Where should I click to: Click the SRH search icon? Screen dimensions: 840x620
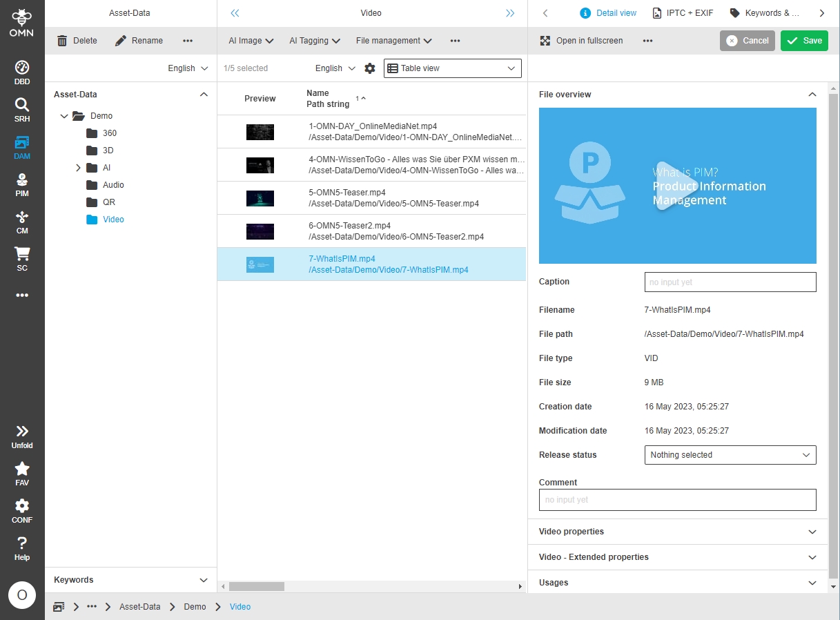point(22,110)
